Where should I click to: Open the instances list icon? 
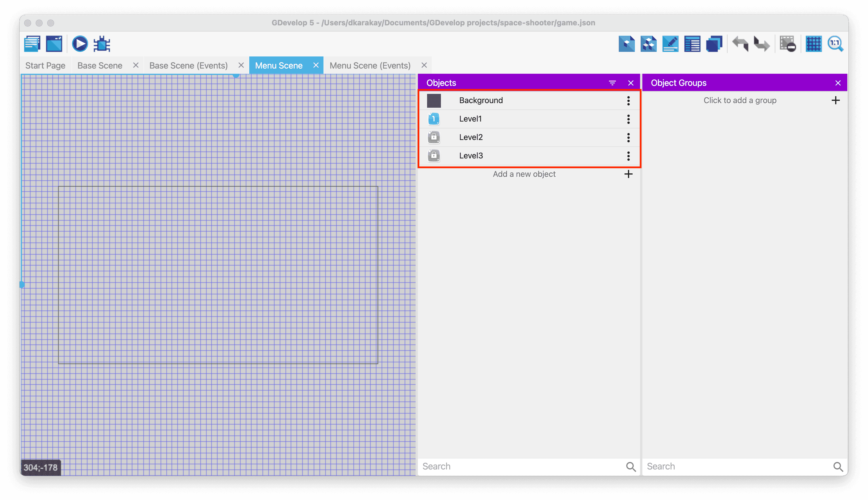point(692,44)
